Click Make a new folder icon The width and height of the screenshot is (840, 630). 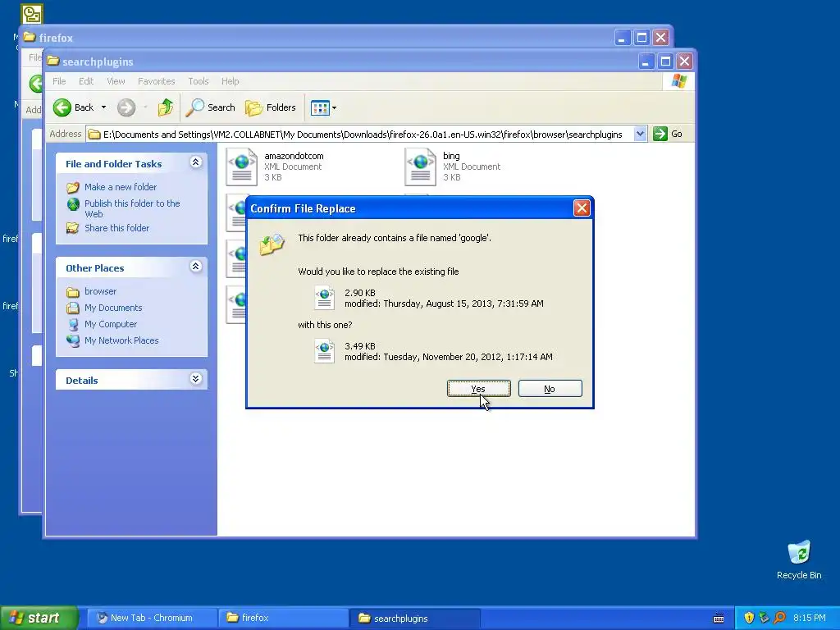(73, 188)
